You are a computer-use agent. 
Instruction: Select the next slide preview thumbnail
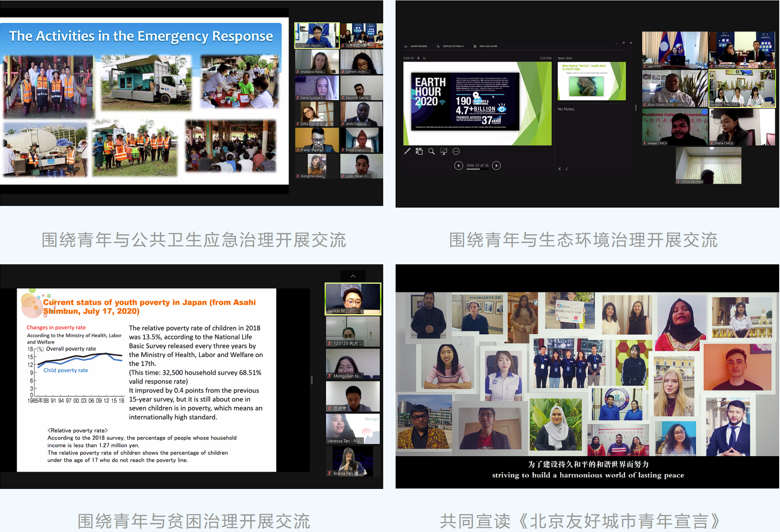[x=592, y=82]
